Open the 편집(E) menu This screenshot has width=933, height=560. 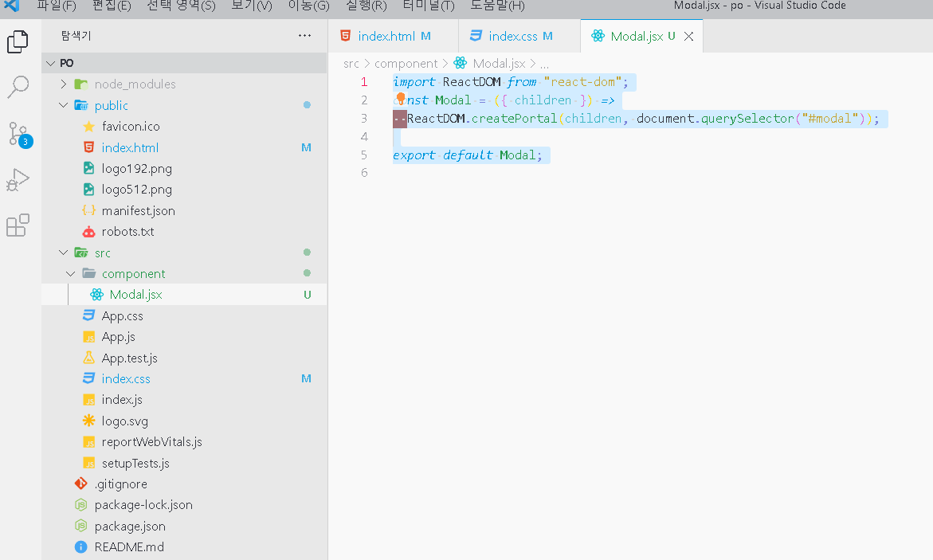pyautogui.click(x=112, y=6)
